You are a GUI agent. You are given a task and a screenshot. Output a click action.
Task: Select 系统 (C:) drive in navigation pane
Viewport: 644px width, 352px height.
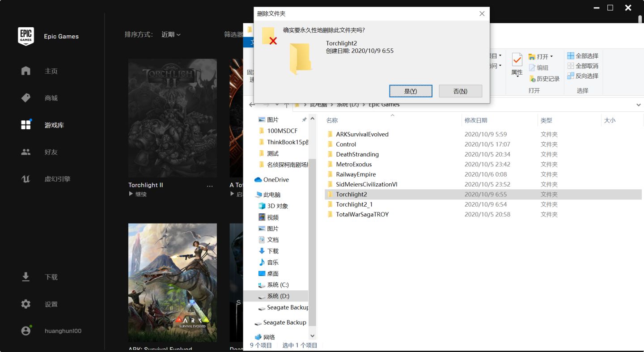[278, 285]
